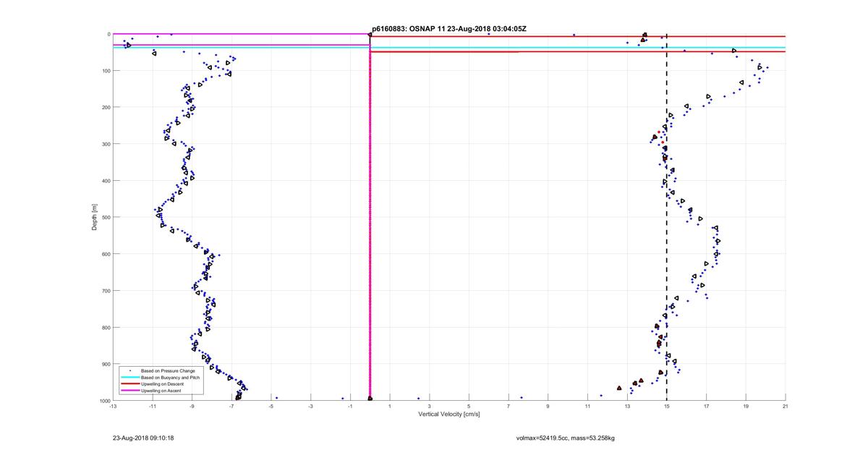
Task: Click the x-axis tick label '7'
Action: (x=509, y=406)
